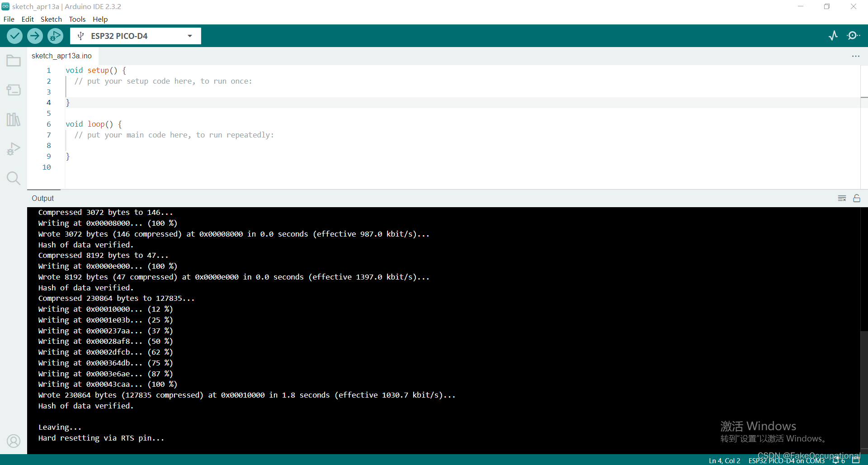Open the File menu
Viewport: 868px width, 465px height.
(9, 19)
